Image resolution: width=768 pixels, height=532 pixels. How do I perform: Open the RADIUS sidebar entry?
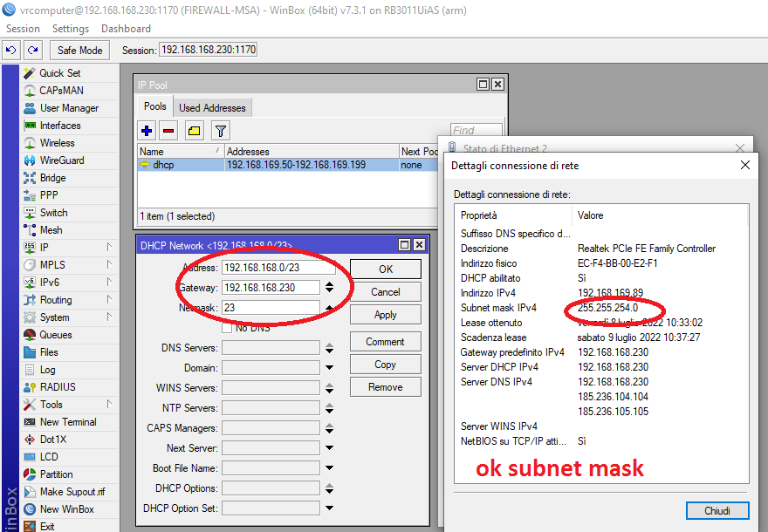point(58,387)
